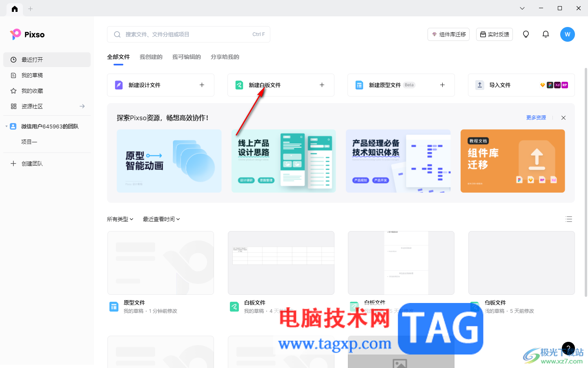Click the 组件库迁移 button
Viewport: 588px width, 368px height.
(449, 34)
